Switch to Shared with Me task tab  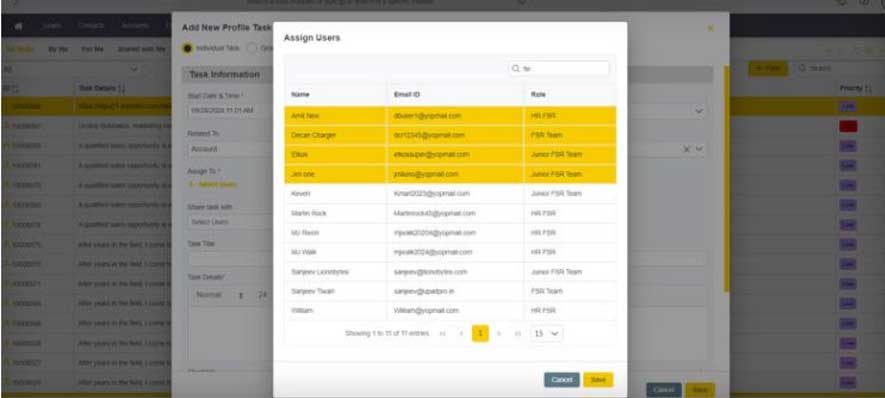(x=142, y=50)
